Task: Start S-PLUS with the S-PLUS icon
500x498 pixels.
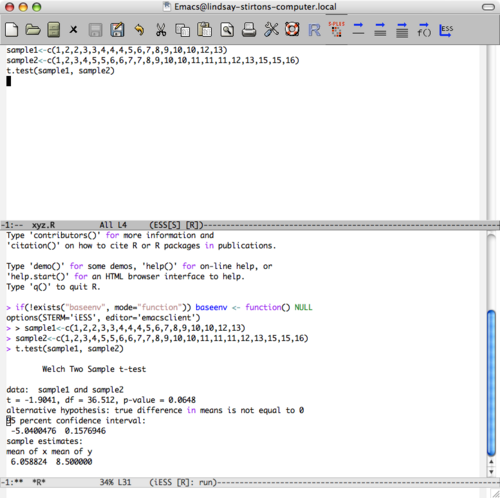Action: coord(336,29)
